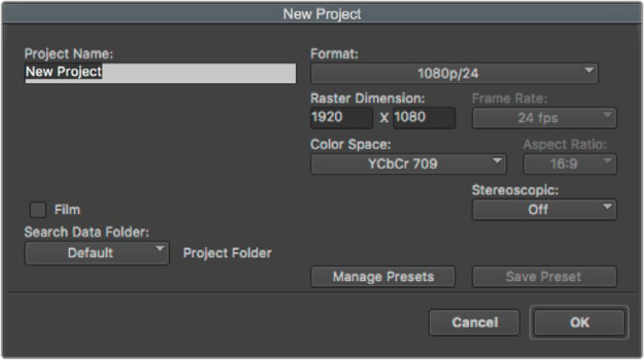Click the Save Preset button
The width and height of the screenshot is (644, 360).
point(544,276)
